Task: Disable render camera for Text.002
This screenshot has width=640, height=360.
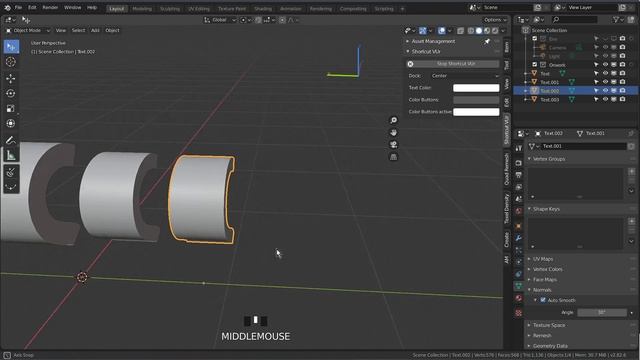Action: pos(622,91)
